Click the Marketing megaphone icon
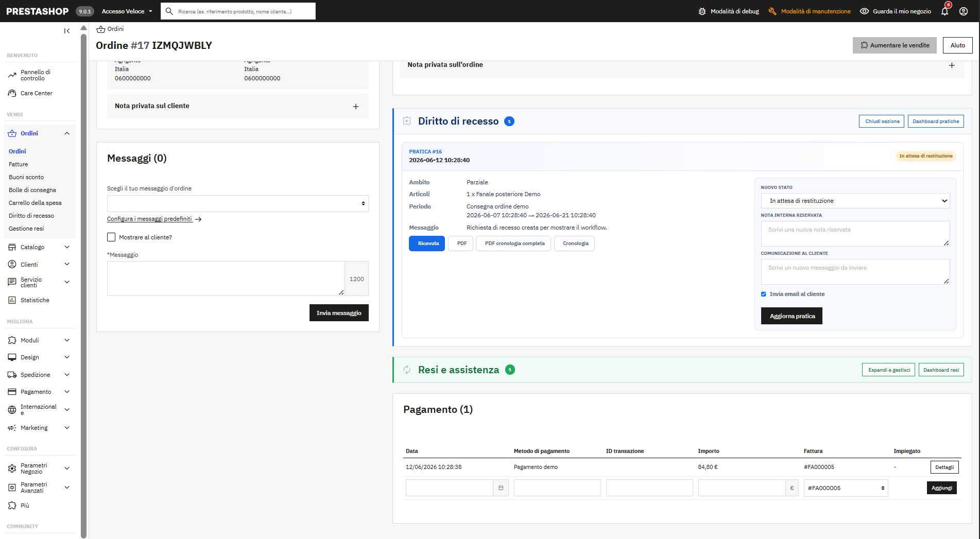 click(12, 428)
